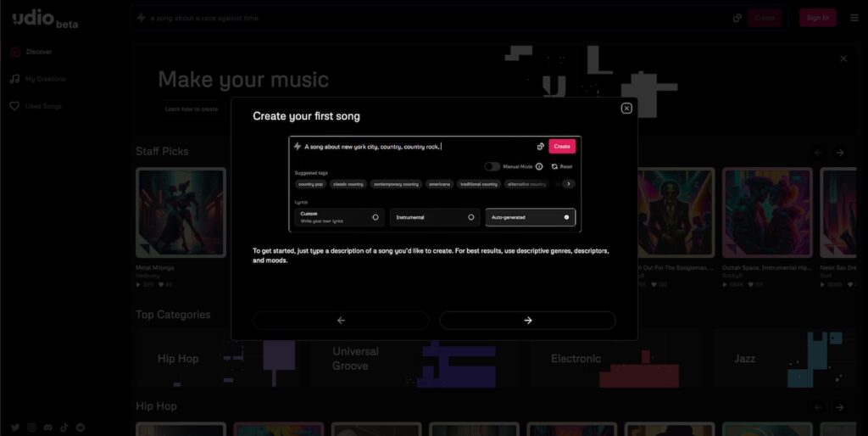Click the TikTok icon in sidebar footer
This screenshot has width=868, height=436.
pos(64,428)
